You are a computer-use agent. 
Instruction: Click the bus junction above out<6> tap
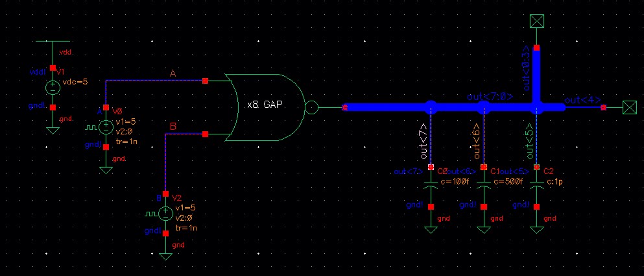tap(484, 107)
